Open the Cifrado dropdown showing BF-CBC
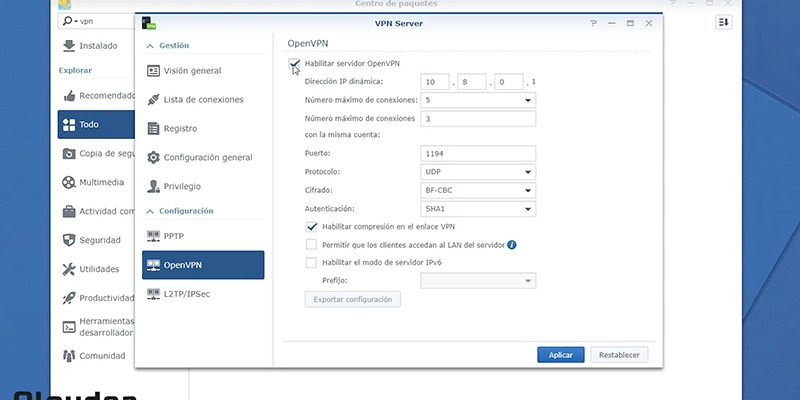 point(478,190)
